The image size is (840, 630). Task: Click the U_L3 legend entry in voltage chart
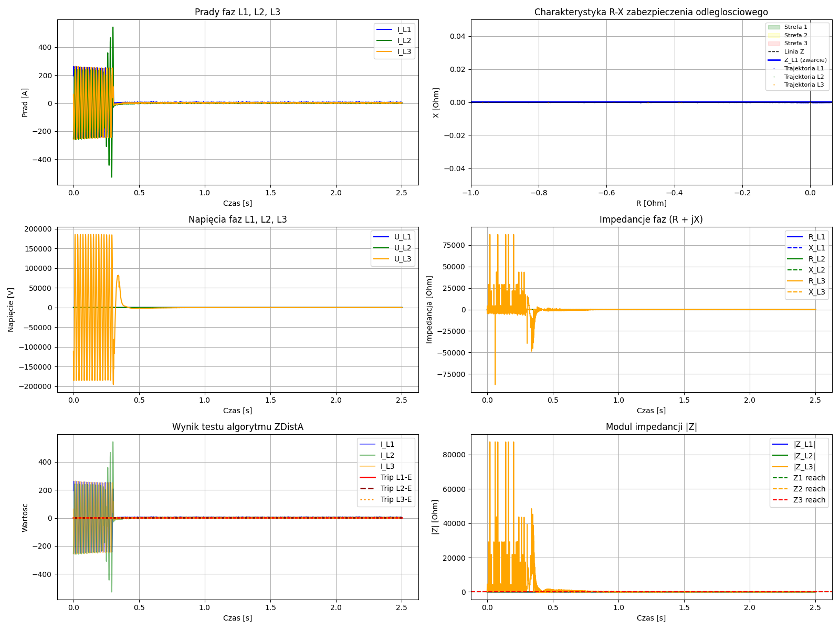tap(402, 259)
